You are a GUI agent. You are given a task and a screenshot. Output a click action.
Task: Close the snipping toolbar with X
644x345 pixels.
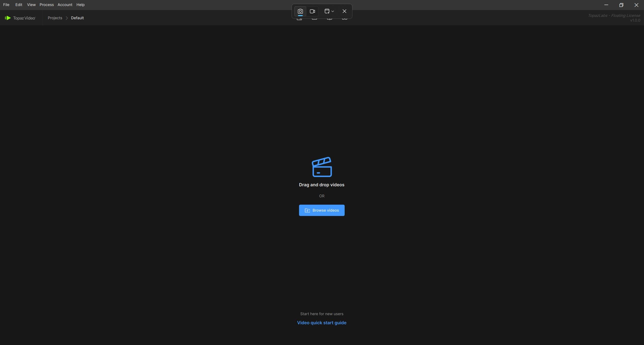(x=344, y=11)
